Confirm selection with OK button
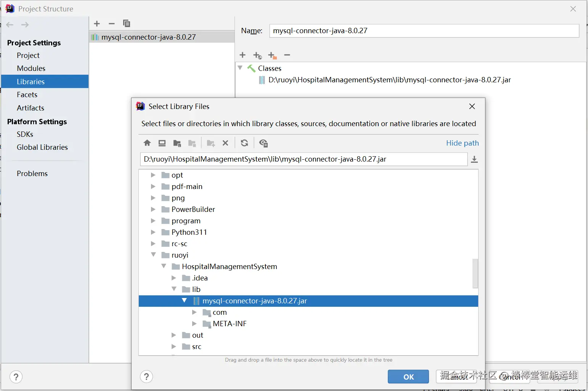 click(x=408, y=377)
